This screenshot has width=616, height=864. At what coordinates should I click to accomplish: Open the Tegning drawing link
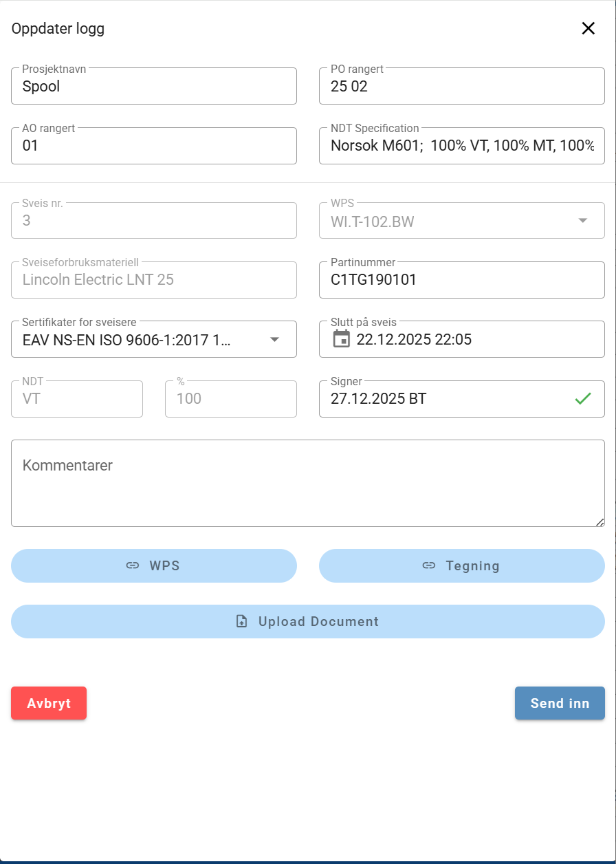click(461, 565)
